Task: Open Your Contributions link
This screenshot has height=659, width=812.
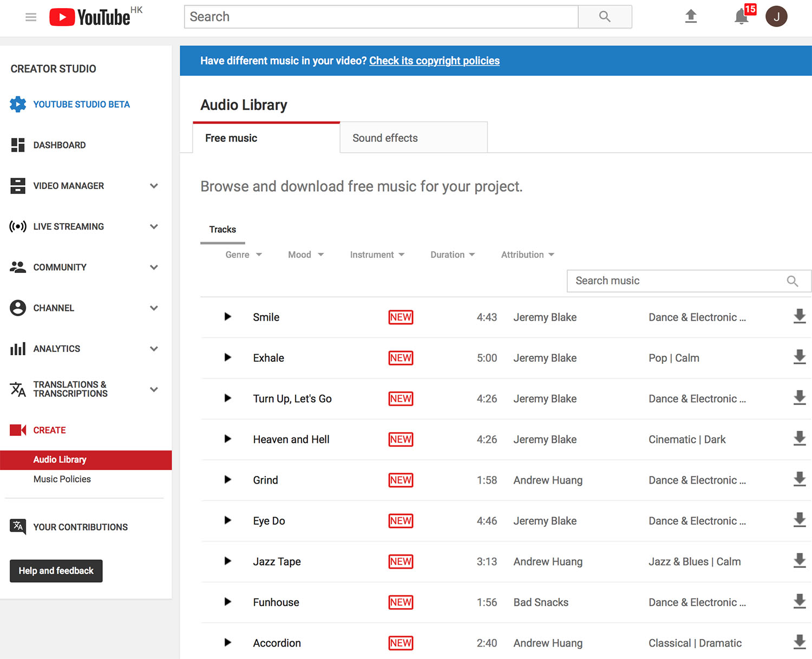Action: (x=81, y=527)
